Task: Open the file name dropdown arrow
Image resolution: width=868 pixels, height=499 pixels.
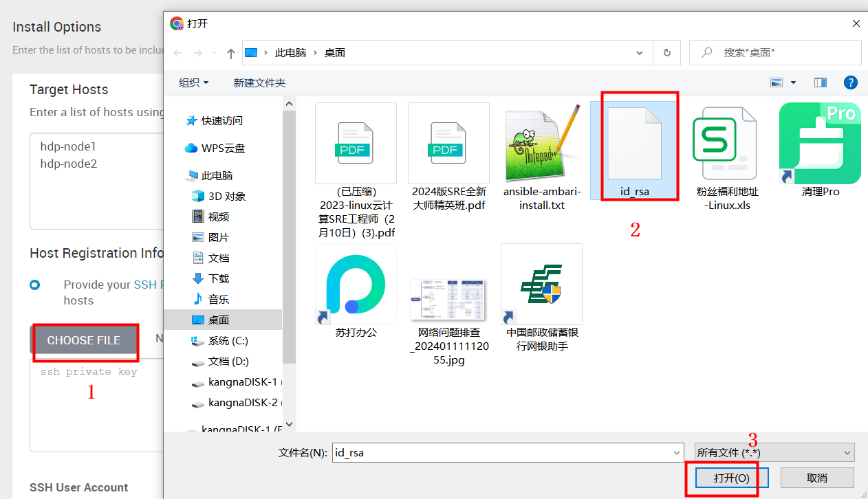Action: click(x=676, y=452)
